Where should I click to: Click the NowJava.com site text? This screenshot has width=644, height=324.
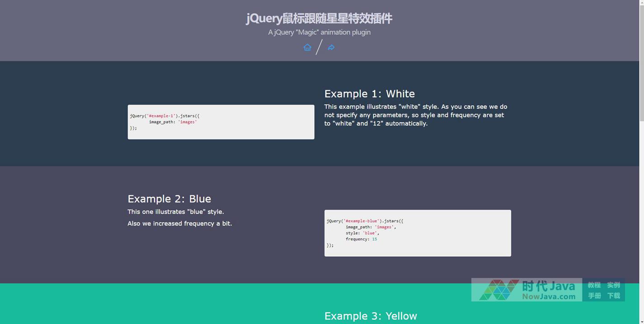[x=549, y=296]
